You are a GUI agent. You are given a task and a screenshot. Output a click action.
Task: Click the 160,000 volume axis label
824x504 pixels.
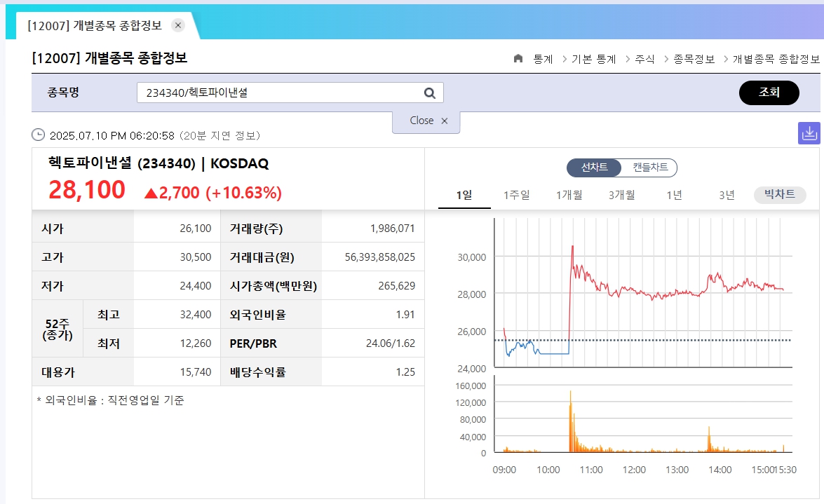[471, 386]
